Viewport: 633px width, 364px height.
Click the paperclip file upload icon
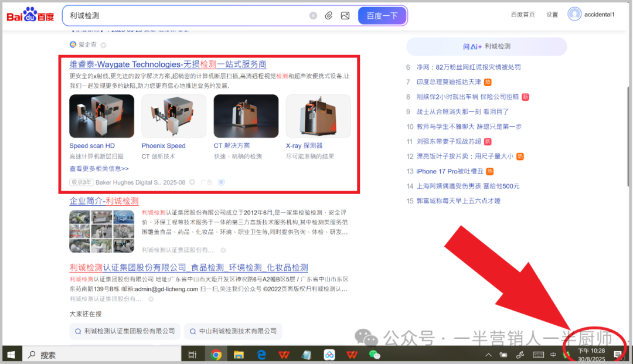[x=329, y=16]
